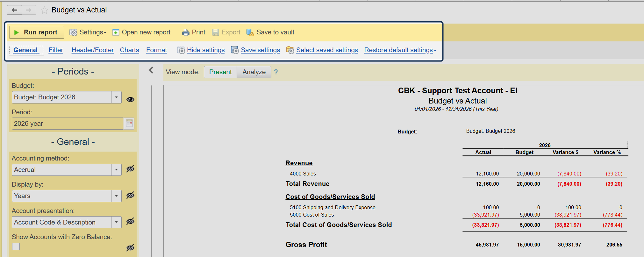This screenshot has height=257, width=644.
Task: Open the Account presentation dropdown
Action: (x=116, y=222)
